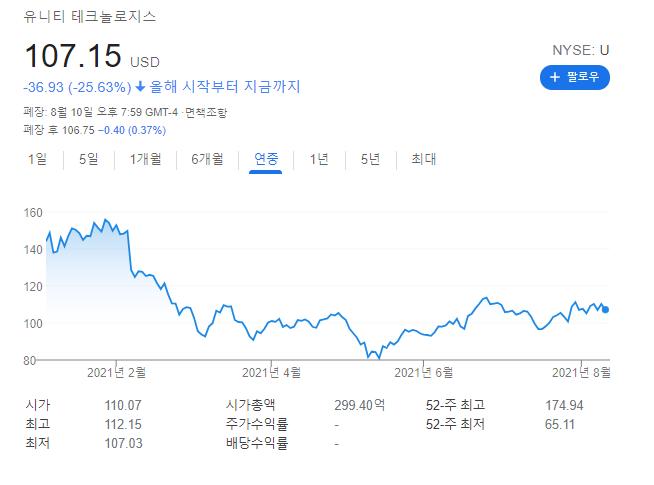Open the 최대 maximum range tab

(423, 159)
